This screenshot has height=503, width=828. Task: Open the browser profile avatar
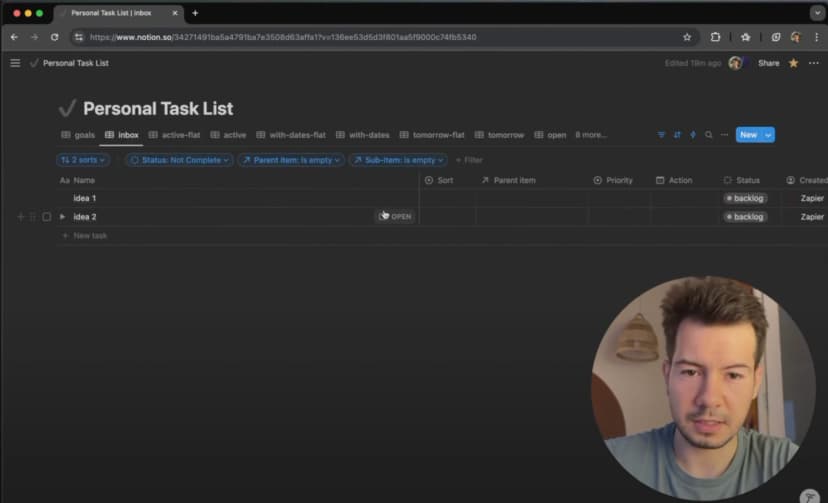point(795,37)
